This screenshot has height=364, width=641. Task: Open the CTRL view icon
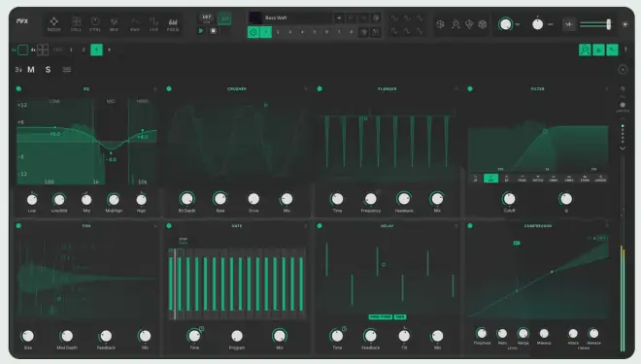pos(95,23)
